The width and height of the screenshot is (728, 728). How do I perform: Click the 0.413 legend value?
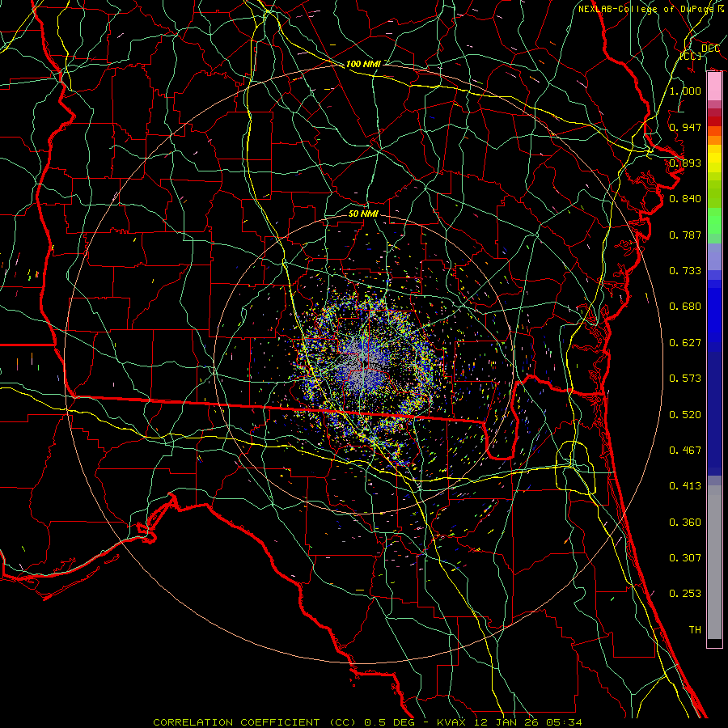(x=685, y=485)
